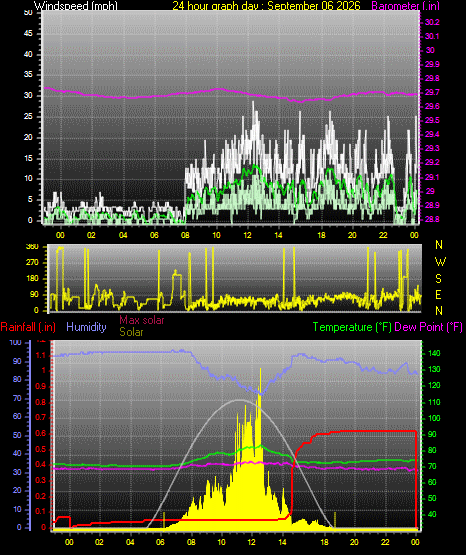
Task: Click windspeed scale value '25'
Action: pos(28,116)
